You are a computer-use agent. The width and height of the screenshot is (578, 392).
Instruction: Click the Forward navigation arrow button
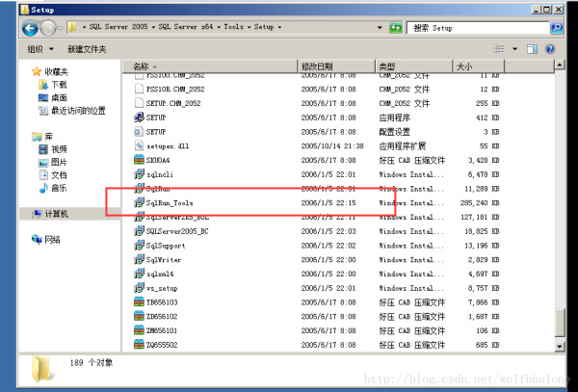48,28
